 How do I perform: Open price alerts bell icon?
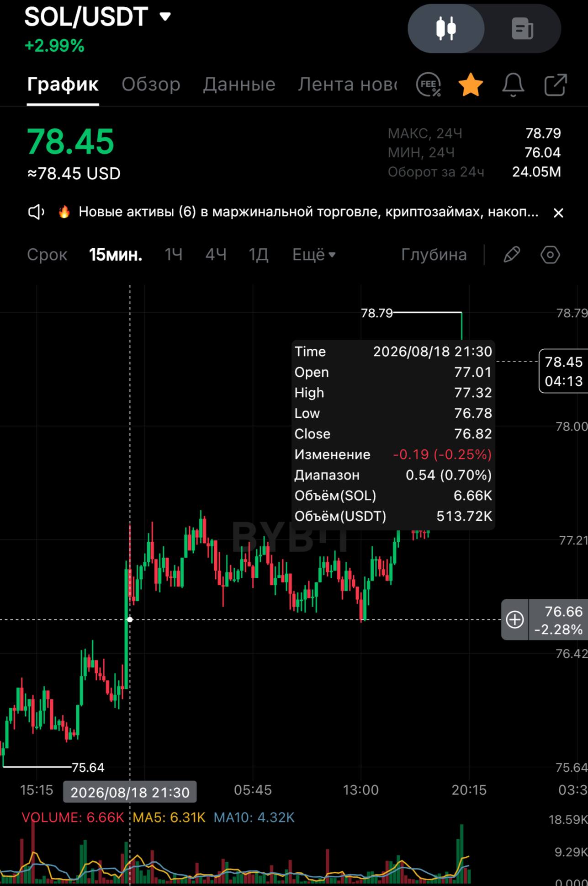coord(513,85)
